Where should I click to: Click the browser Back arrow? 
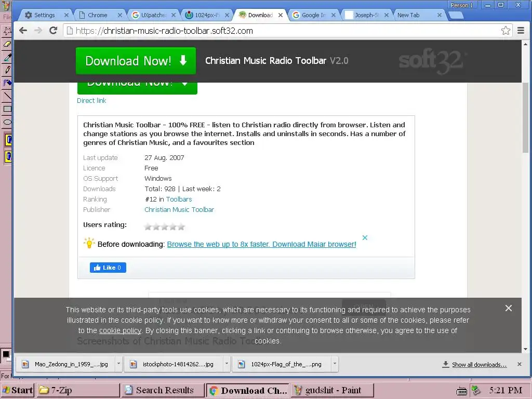tap(23, 31)
